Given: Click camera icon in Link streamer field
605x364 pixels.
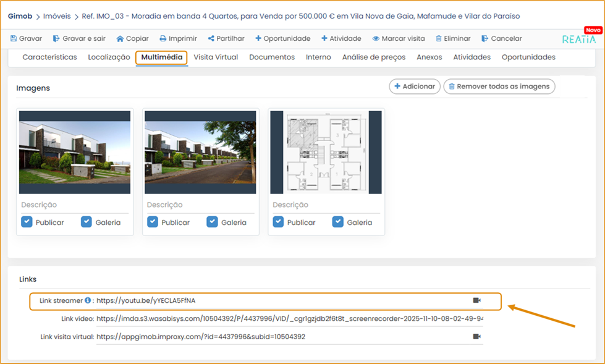Looking at the screenshot, I should (x=476, y=300).
